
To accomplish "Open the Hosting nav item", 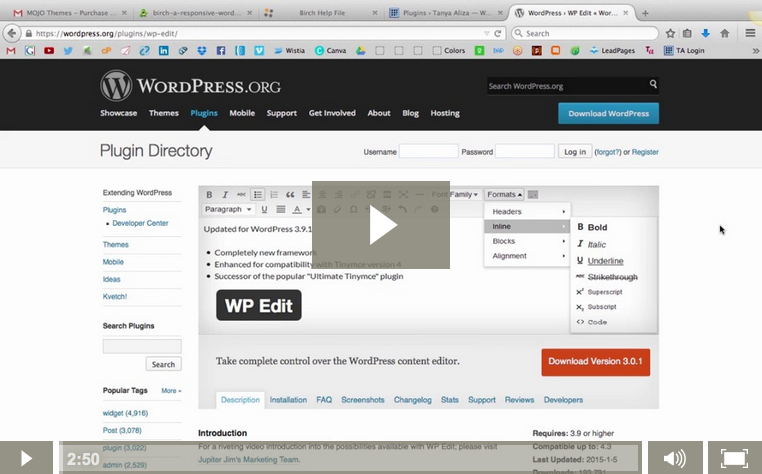I will pyautogui.click(x=445, y=113).
